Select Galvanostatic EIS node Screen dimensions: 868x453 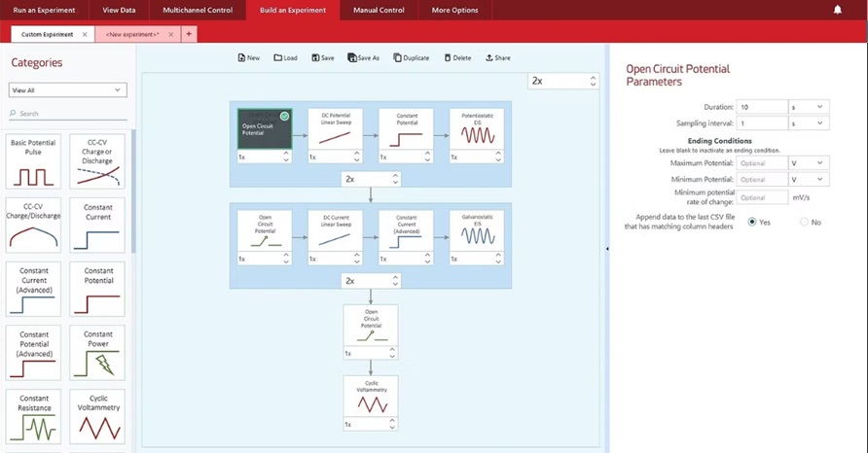[477, 230]
